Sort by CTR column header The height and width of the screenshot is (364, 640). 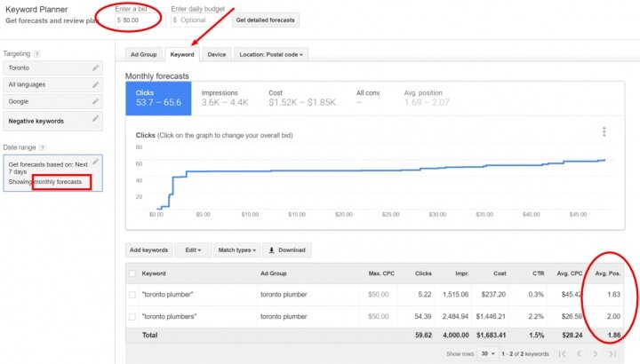[539, 273]
